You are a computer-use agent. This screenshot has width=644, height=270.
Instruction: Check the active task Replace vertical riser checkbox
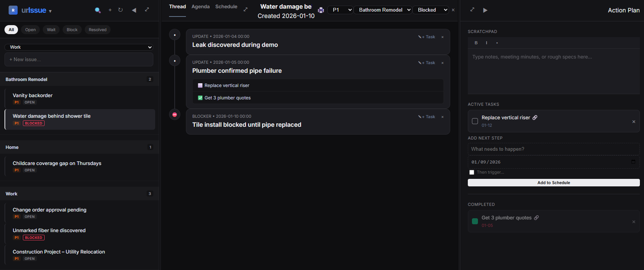pyautogui.click(x=475, y=121)
